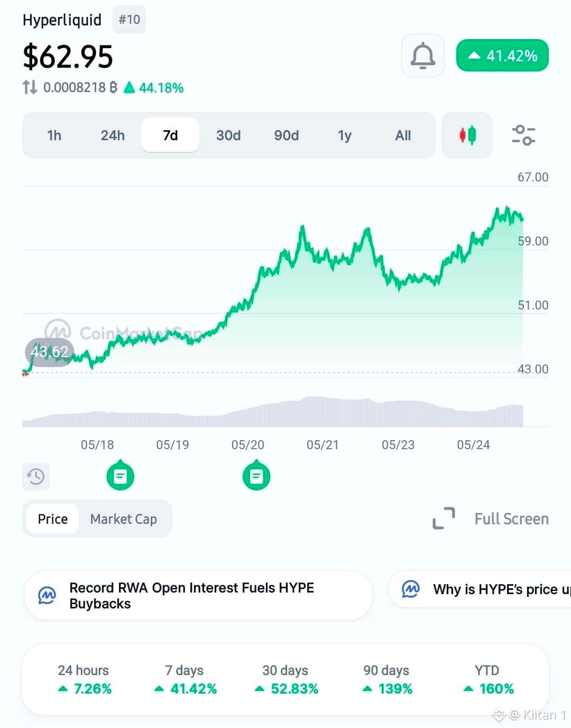Select the 1y timeframe
Image resolution: width=571 pixels, height=728 pixels.
[345, 135]
